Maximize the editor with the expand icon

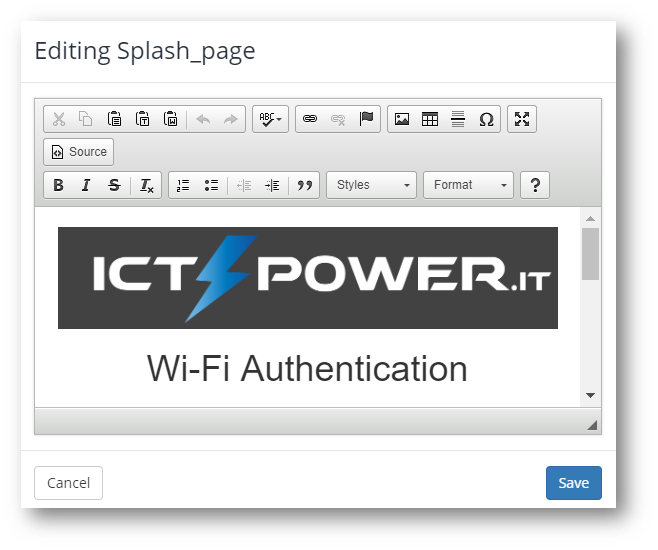click(522, 119)
